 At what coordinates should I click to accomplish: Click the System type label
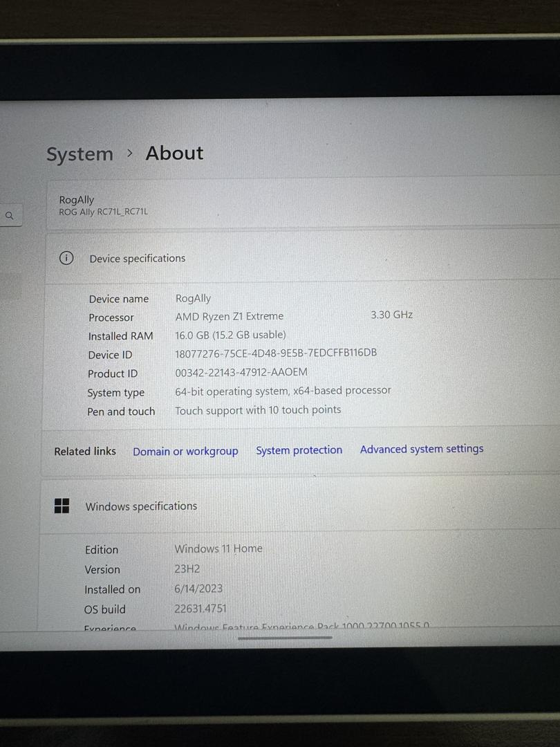pyautogui.click(x=115, y=393)
